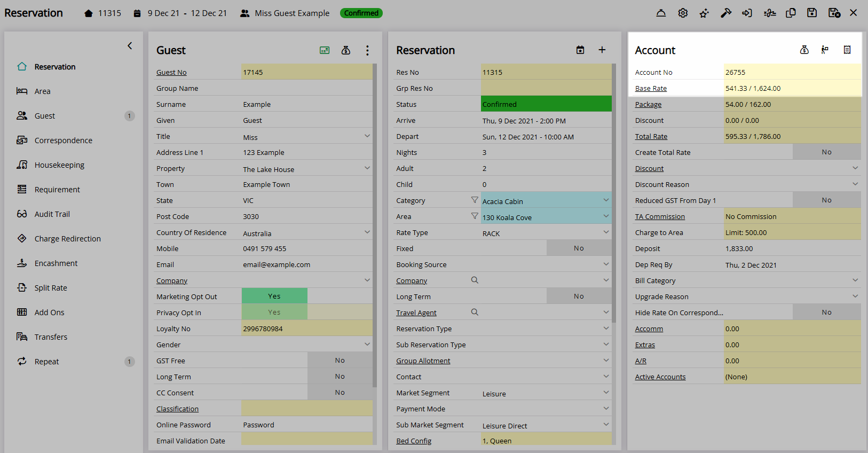Toggle reservation Long Term No switch
The width and height of the screenshot is (868, 453).
click(579, 296)
